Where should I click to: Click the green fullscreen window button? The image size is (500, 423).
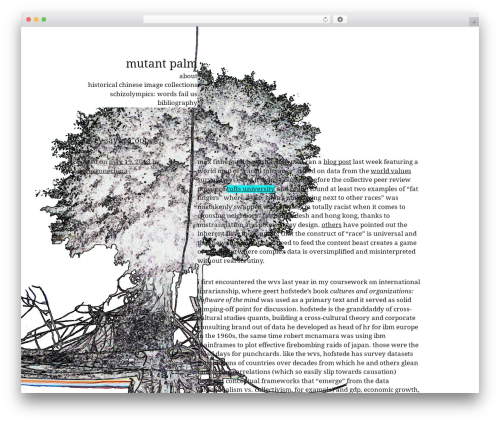[44, 19]
